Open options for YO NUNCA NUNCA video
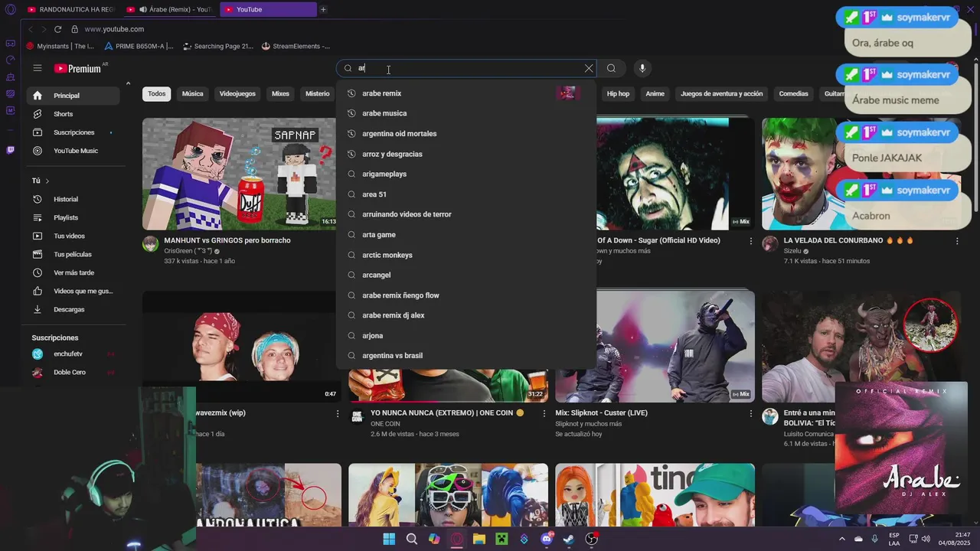 (x=544, y=413)
